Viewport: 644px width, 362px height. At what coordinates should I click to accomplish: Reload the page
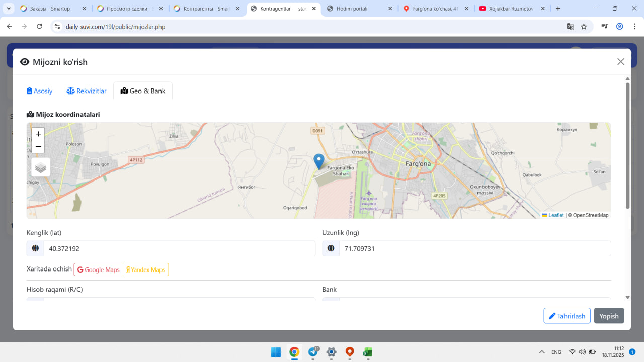tap(40, 27)
